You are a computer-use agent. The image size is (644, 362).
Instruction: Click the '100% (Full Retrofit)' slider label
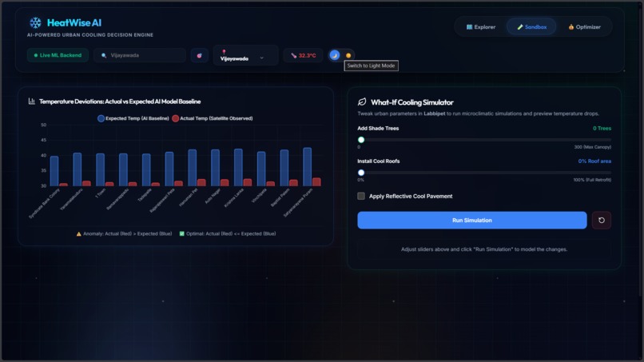(592, 180)
